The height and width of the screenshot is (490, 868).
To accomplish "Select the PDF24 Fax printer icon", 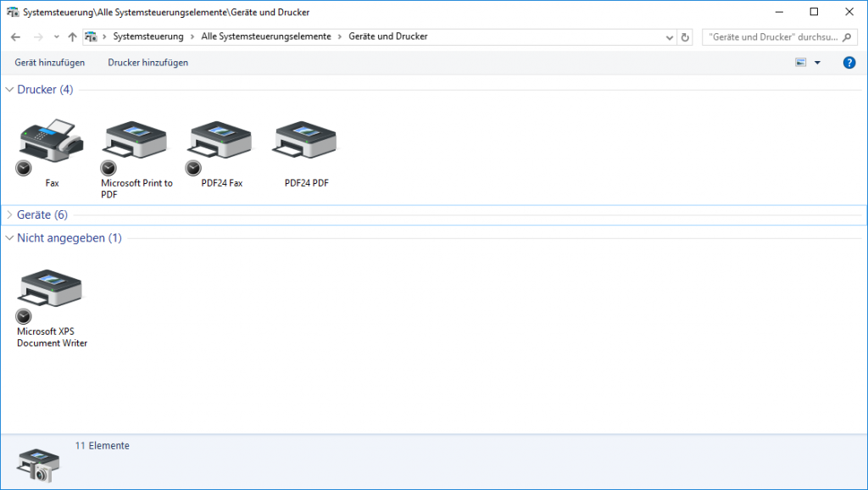I will 221,142.
